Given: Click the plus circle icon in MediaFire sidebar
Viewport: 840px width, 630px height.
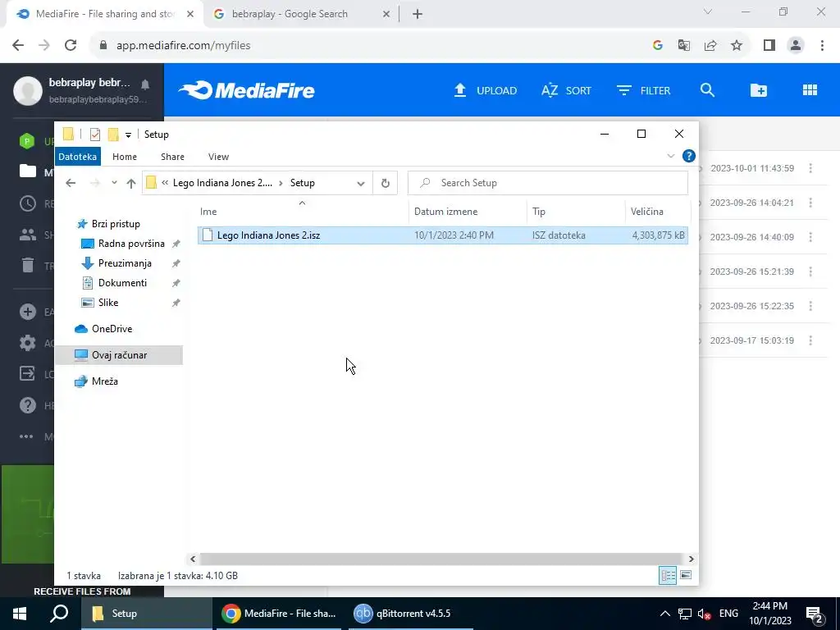Looking at the screenshot, I should click(x=28, y=312).
